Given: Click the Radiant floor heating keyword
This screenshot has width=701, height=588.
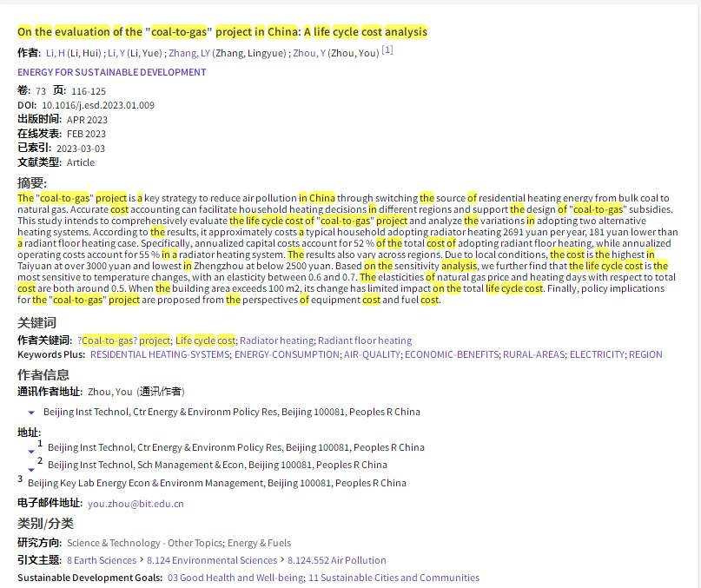Looking at the screenshot, I should [x=365, y=340].
